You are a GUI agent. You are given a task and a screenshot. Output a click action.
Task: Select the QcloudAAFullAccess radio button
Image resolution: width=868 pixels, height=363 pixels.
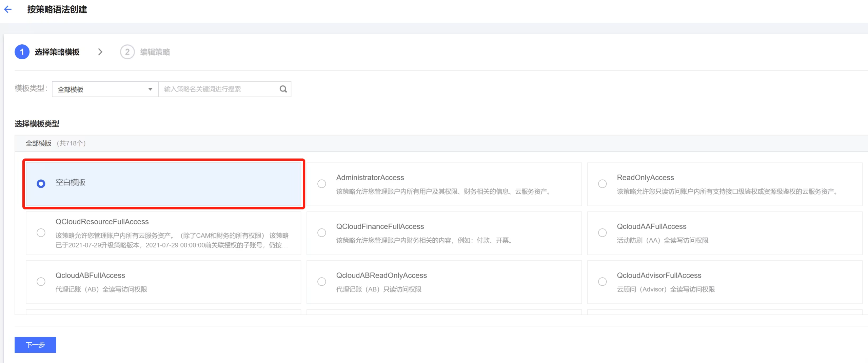[x=602, y=233]
